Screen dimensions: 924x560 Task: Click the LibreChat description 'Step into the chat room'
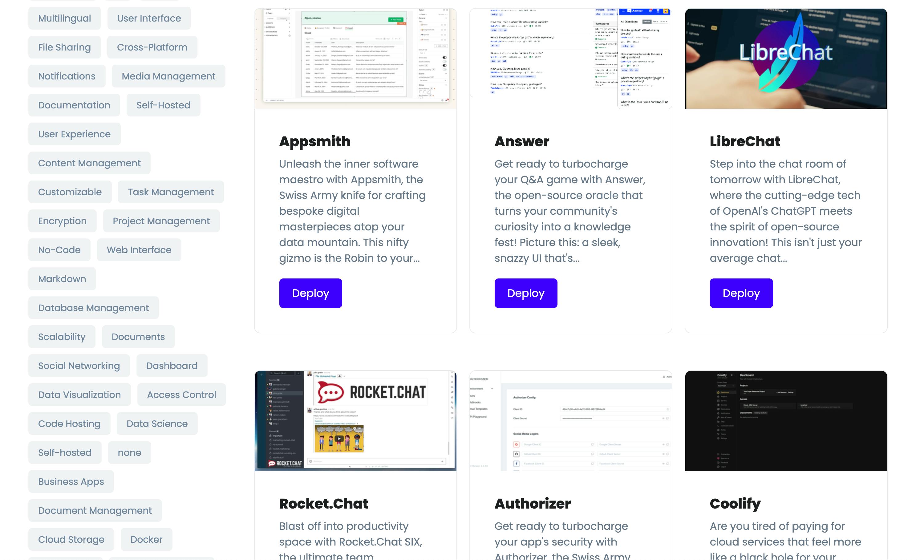click(x=786, y=211)
